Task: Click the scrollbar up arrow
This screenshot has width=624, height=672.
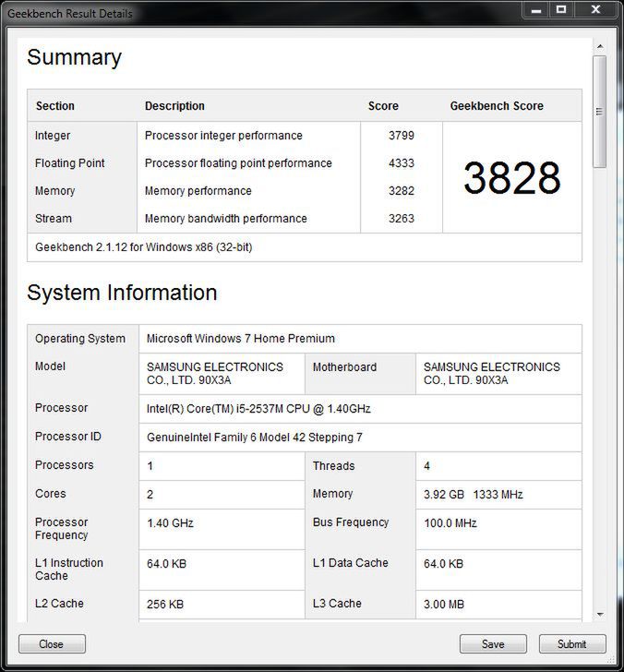Action: point(600,46)
